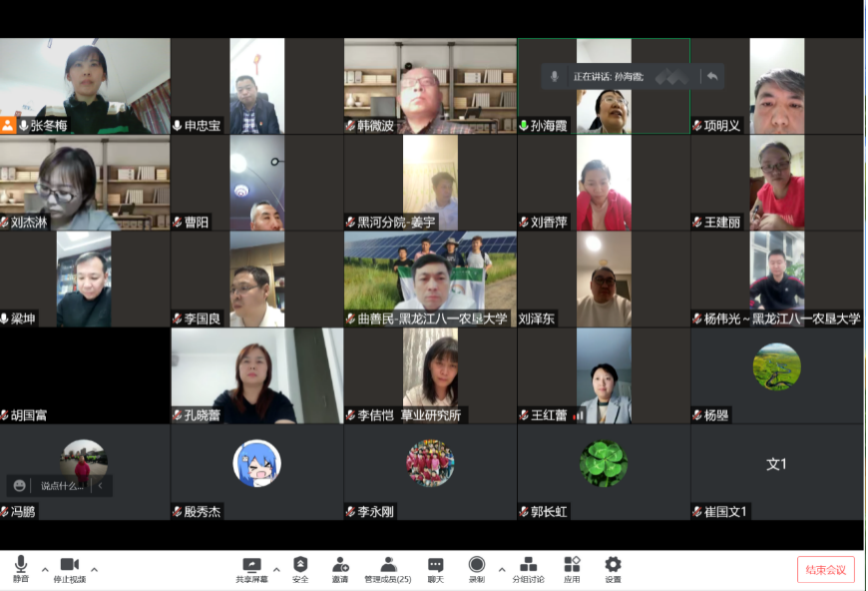Viewport: 868px width, 591px height.
Task: Click the red 结束会议 end meeting button
Action: point(825,569)
